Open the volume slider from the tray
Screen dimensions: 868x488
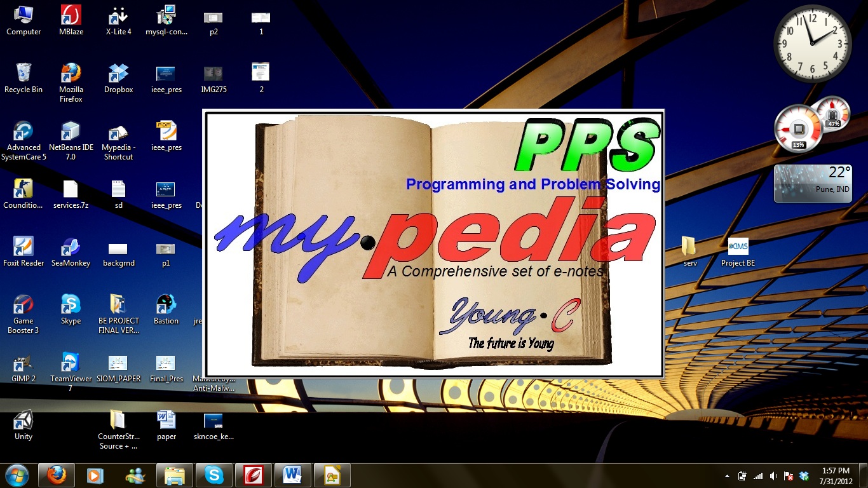click(773, 476)
